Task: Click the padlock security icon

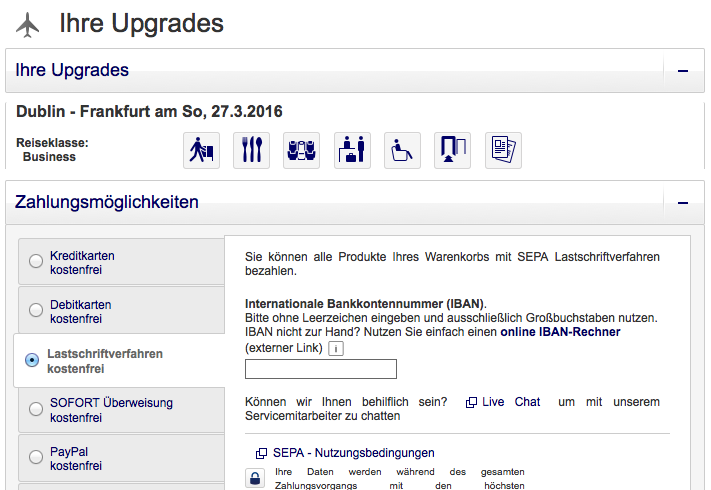Action: click(256, 479)
